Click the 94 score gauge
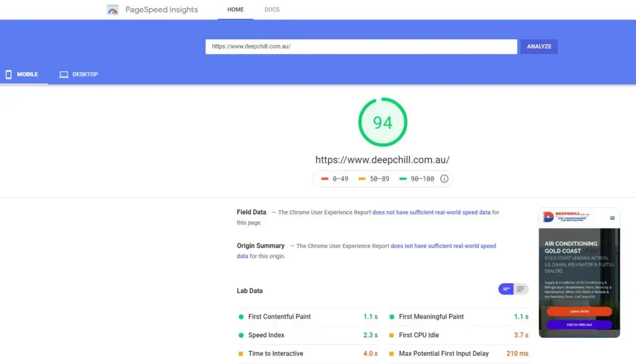 pyautogui.click(x=383, y=122)
